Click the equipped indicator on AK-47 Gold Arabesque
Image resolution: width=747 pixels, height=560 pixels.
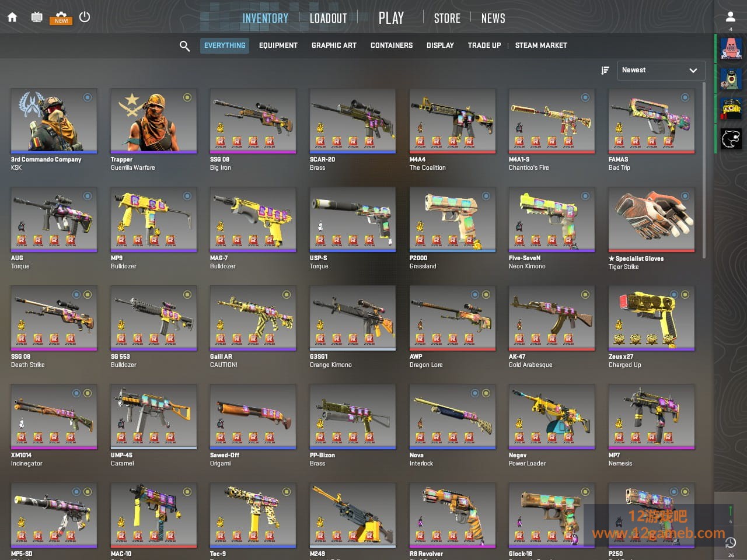[585, 295]
